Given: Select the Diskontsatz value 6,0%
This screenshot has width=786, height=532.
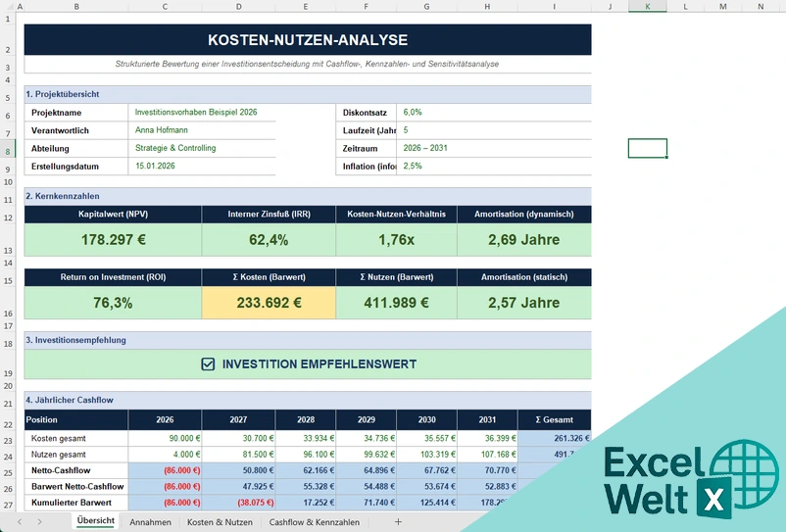Looking at the screenshot, I should click(x=494, y=113).
